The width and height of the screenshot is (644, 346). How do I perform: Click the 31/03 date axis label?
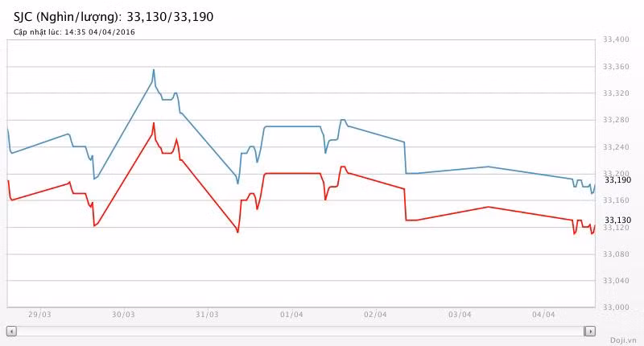207,315
